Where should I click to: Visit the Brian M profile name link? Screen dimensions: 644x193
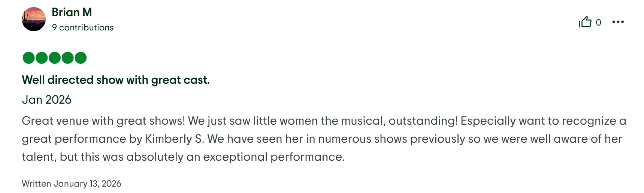tap(72, 12)
